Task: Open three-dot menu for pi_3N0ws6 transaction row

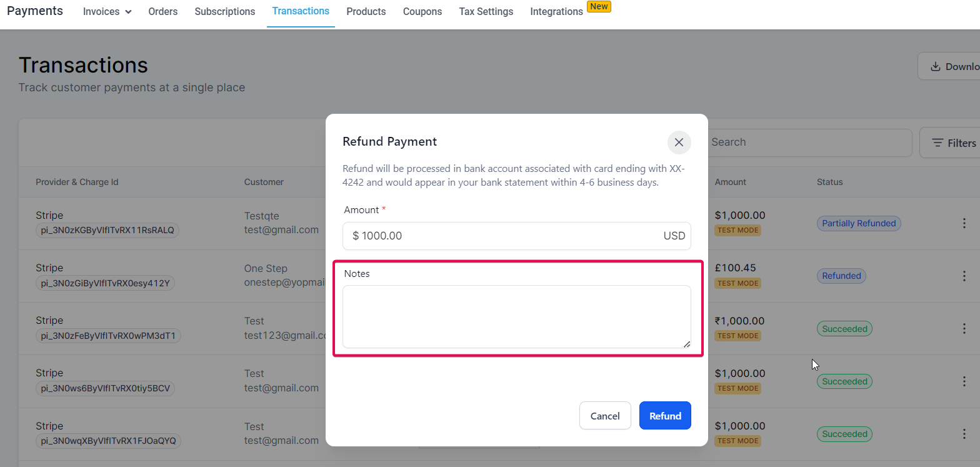Action: (x=964, y=381)
